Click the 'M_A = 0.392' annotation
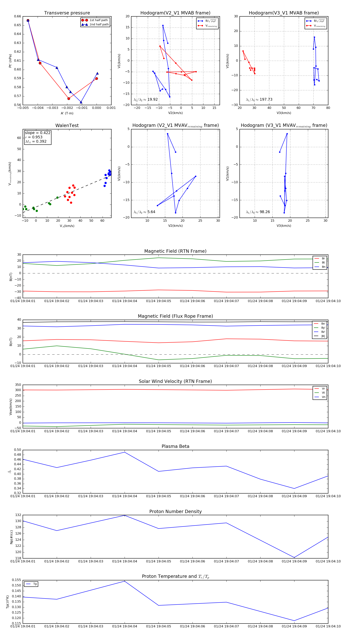 tap(36, 141)
